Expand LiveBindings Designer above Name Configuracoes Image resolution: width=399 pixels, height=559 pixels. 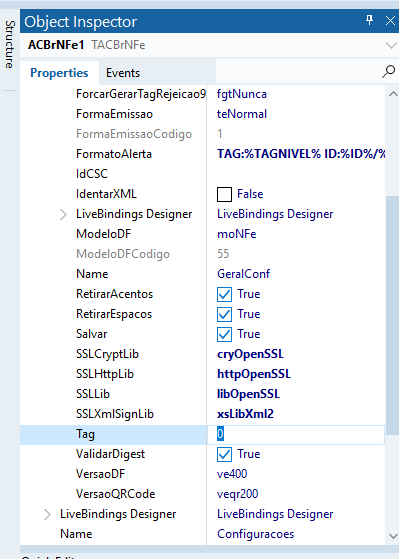click(x=47, y=514)
